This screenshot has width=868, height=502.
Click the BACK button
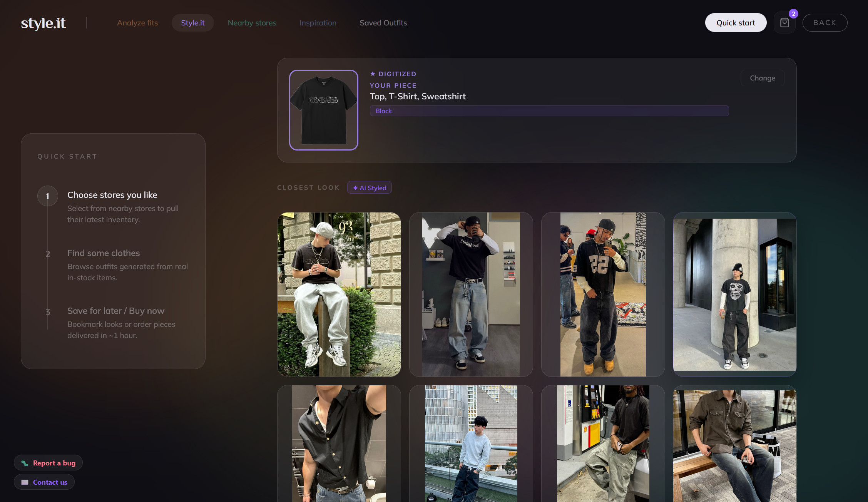[825, 22]
